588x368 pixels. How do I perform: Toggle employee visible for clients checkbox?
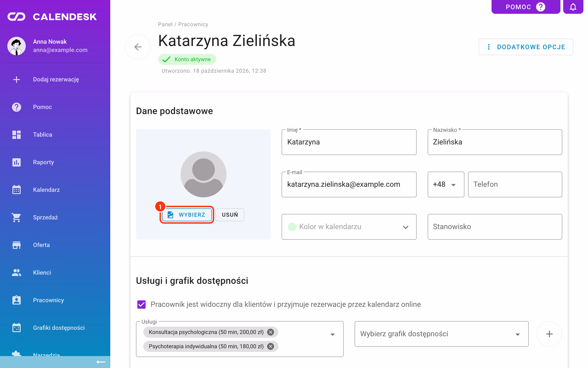(x=141, y=304)
